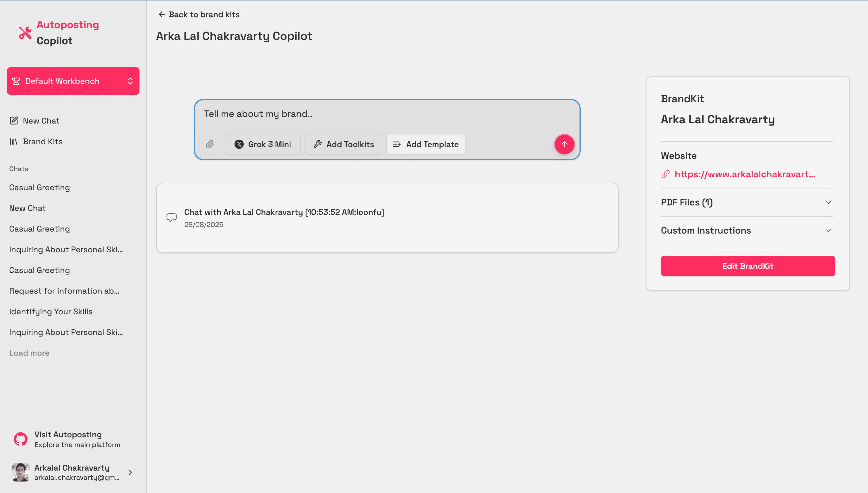Click the GitHub icon beside Visit Autoposting

click(21, 439)
